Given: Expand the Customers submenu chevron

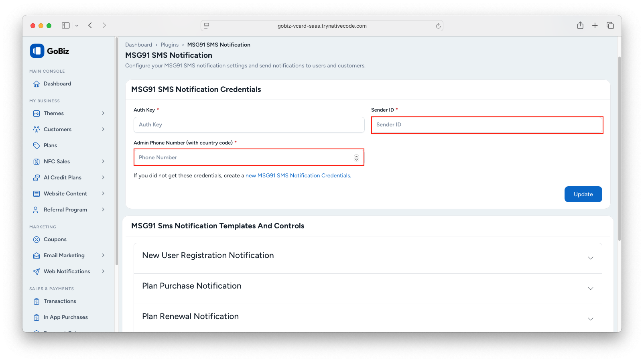Looking at the screenshot, I should (x=103, y=129).
